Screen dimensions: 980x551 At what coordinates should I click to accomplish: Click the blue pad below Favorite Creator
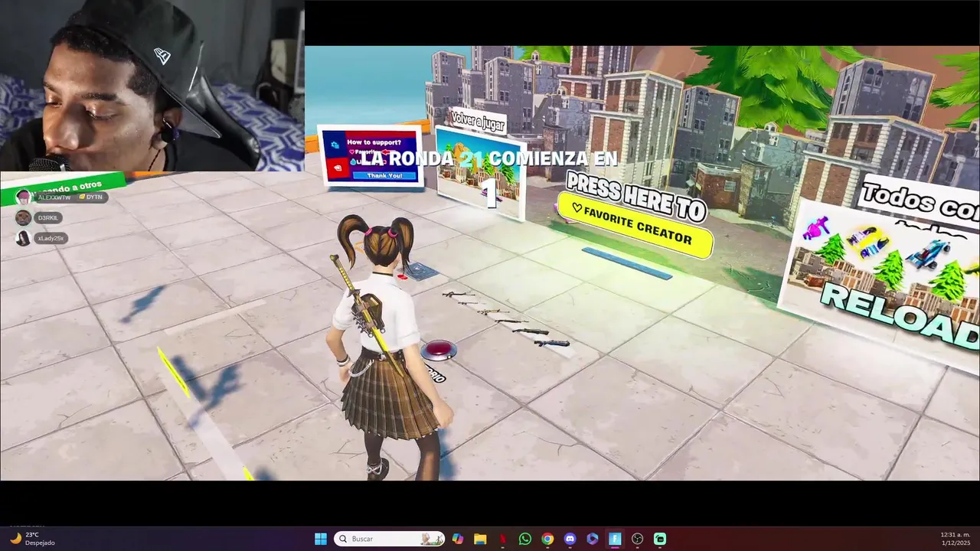point(626,262)
